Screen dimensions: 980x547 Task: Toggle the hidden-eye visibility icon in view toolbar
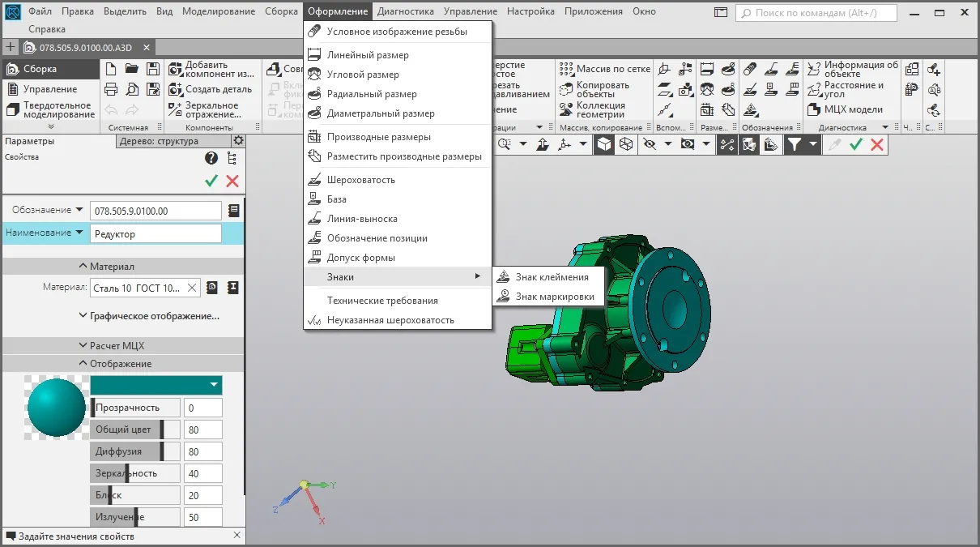[x=649, y=144]
